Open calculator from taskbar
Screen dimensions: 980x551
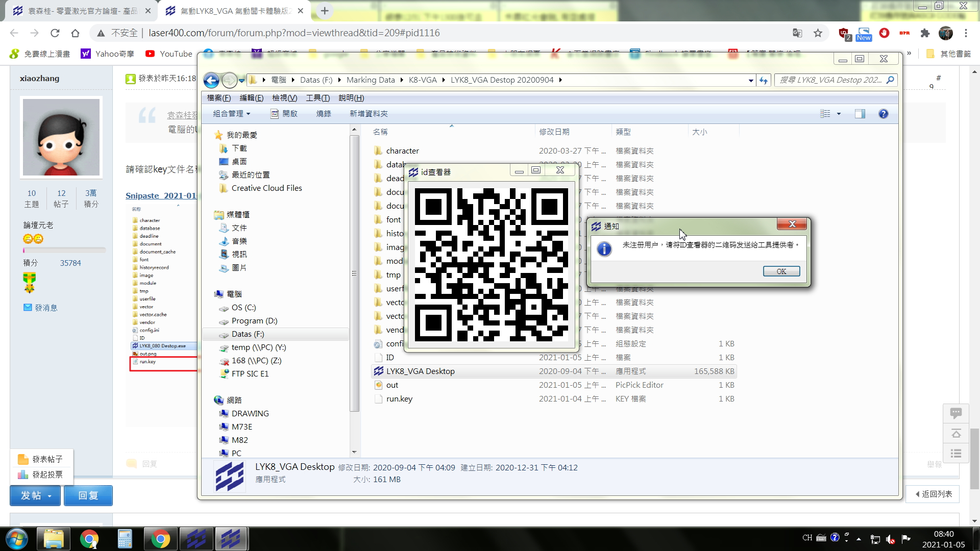125,539
